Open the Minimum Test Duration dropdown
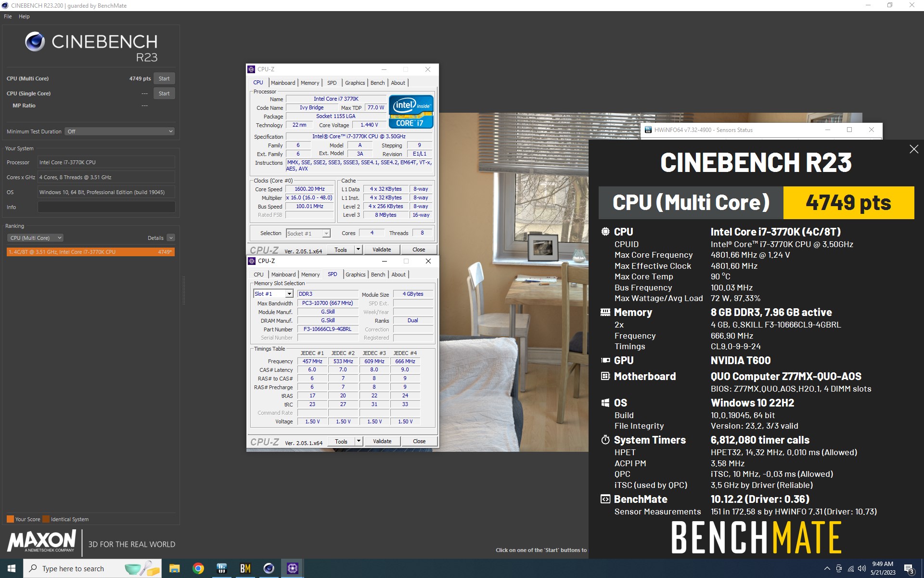Image resolution: width=924 pixels, height=578 pixels. pos(119,131)
